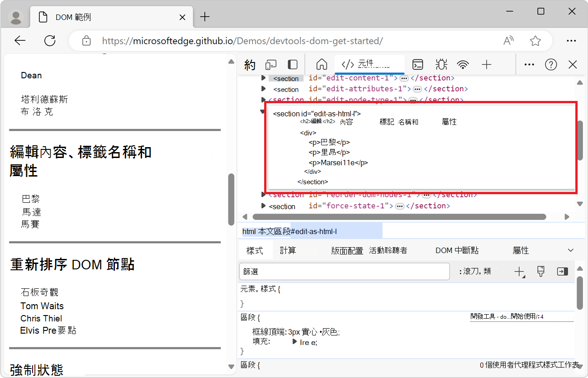The image size is (588, 378).
Task: Add this page to favorites
Action: (536, 41)
